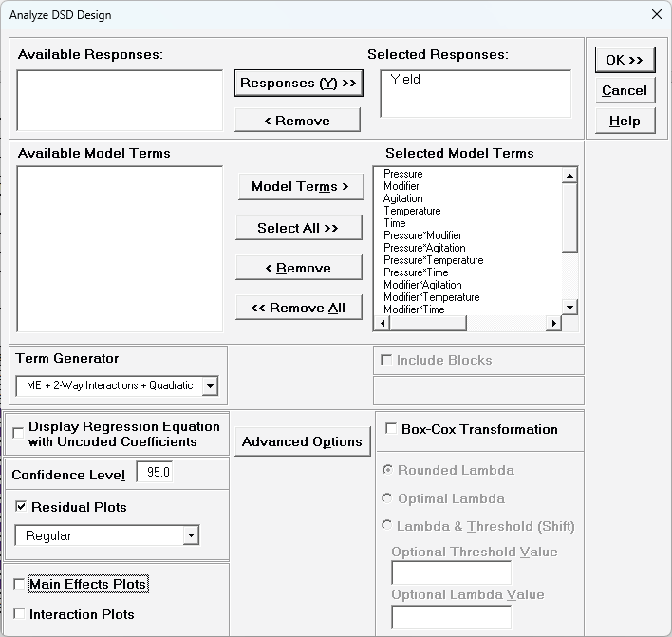This screenshot has width=672, height=637.
Task: Uncheck the Residual Plots checkbox
Action: pyautogui.click(x=22, y=507)
